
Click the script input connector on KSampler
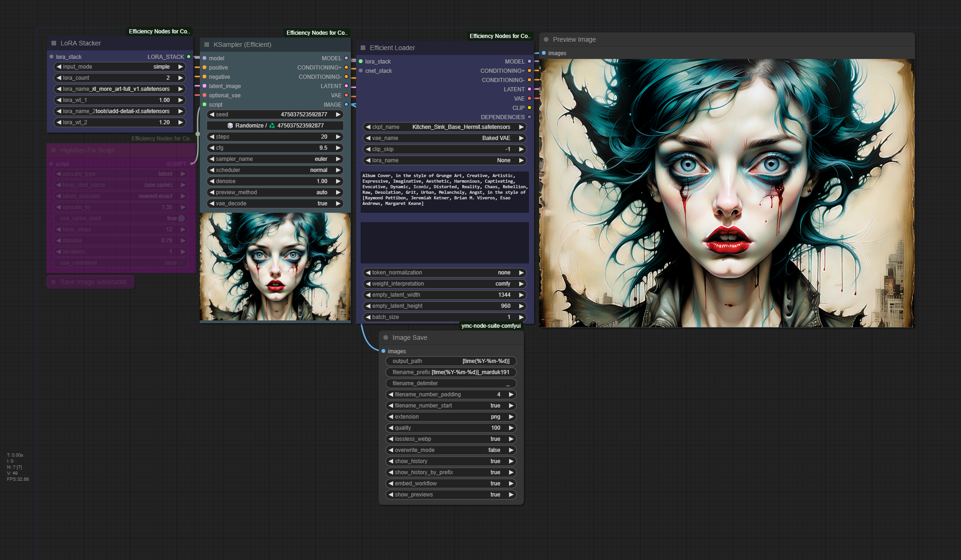204,104
